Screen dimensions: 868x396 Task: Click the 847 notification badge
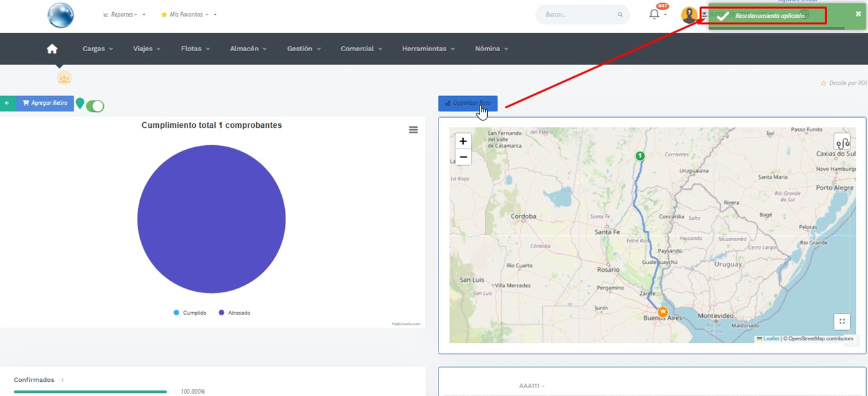[x=663, y=6]
